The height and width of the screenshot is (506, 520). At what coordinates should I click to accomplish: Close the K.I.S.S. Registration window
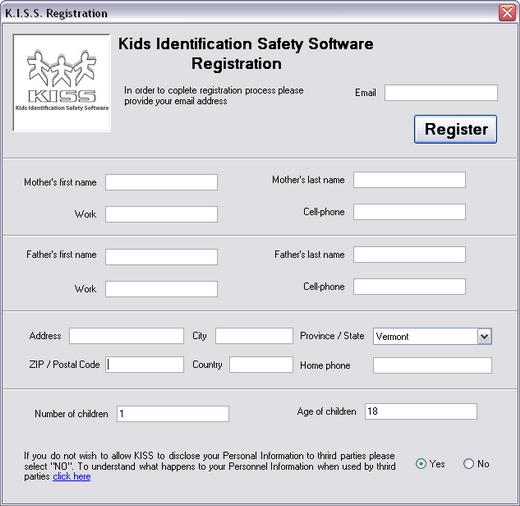(507, 13)
